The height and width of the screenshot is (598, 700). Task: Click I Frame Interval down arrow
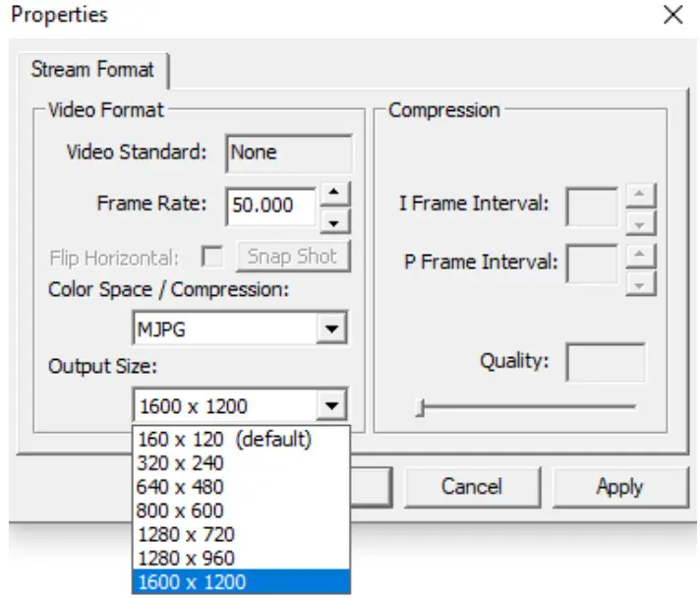click(x=641, y=221)
